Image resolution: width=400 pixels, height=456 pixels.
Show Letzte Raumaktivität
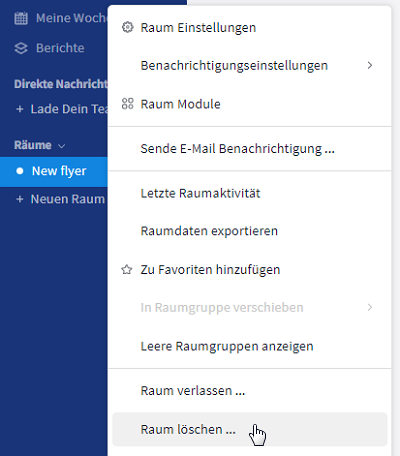coord(250,193)
